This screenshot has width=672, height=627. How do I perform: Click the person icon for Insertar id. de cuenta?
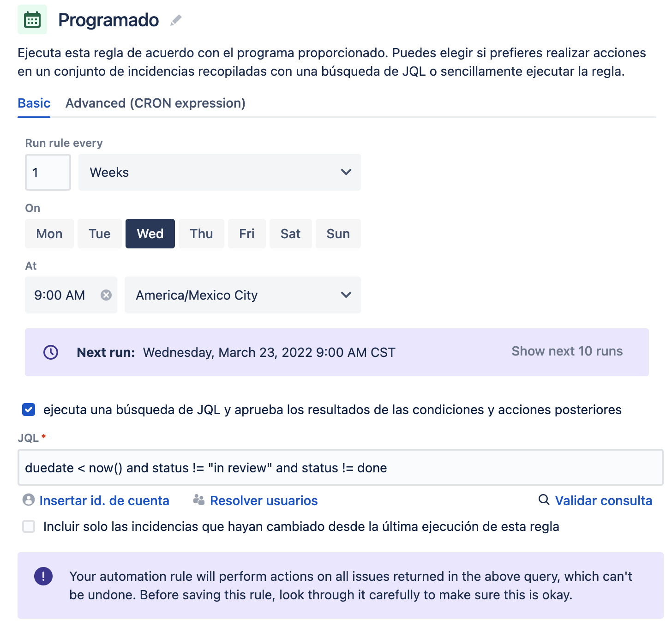(29, 500)
